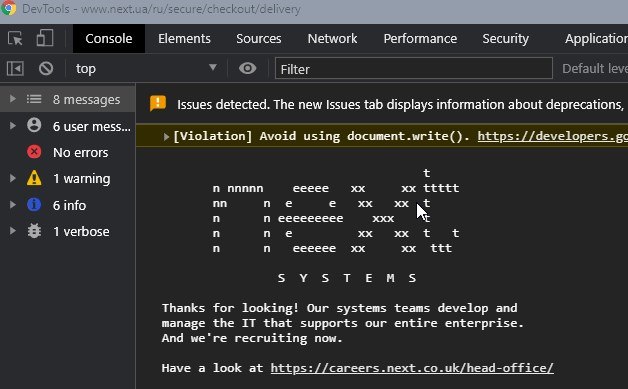628x389 pixels.
Task: Open the developers.google link in Violation
Action: pos(553,136)
